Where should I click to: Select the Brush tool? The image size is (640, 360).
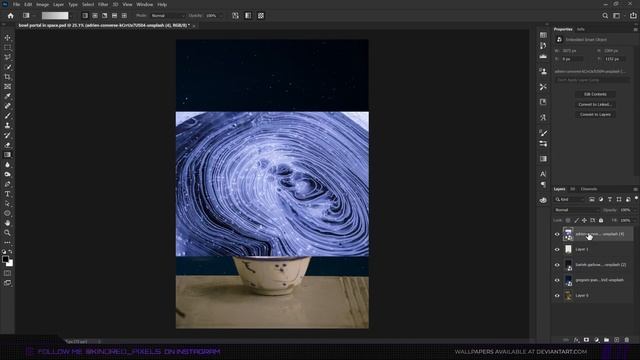tap(7, 116)
